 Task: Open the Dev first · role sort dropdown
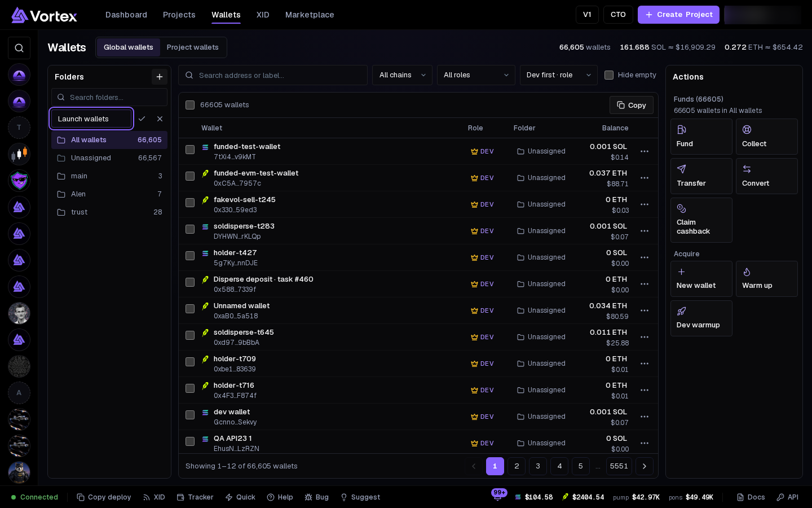tap(558, 75)
